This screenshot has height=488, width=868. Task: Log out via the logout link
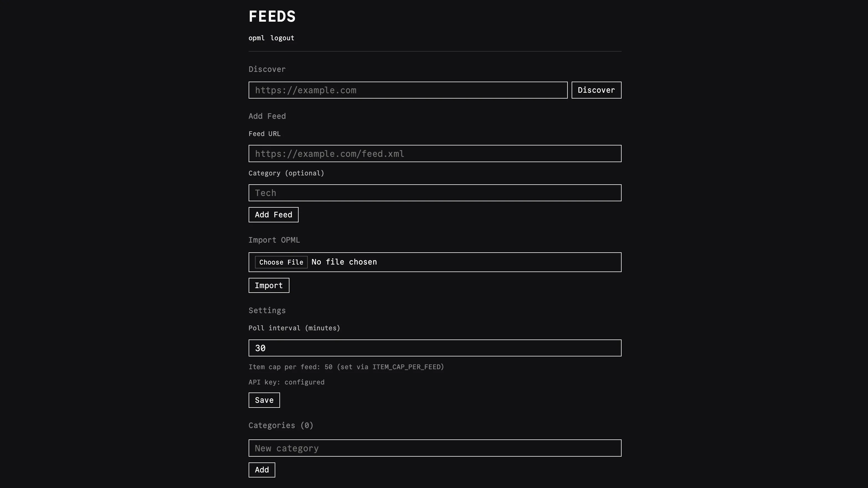pyautogui.click(x=282, y=38)
